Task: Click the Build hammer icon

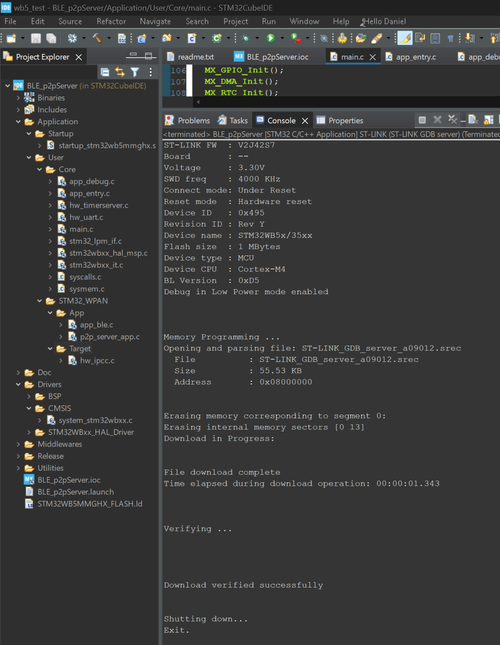Action: click(97, 38)
